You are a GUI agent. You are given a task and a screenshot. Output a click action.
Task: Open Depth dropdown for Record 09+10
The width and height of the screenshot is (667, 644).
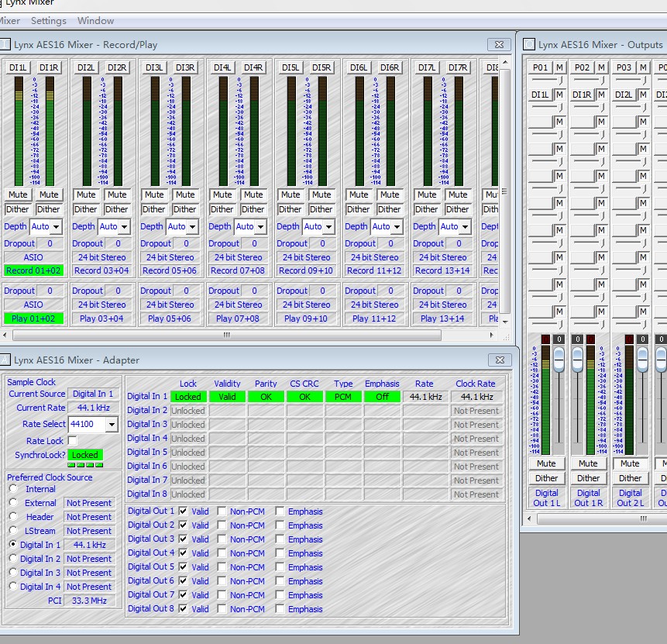click(x=328, y=227)
